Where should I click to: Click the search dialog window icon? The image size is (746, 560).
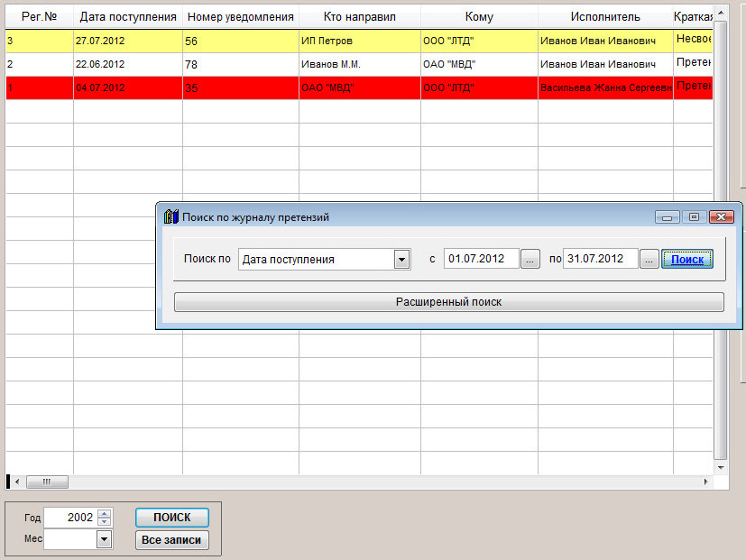(170, 217)
